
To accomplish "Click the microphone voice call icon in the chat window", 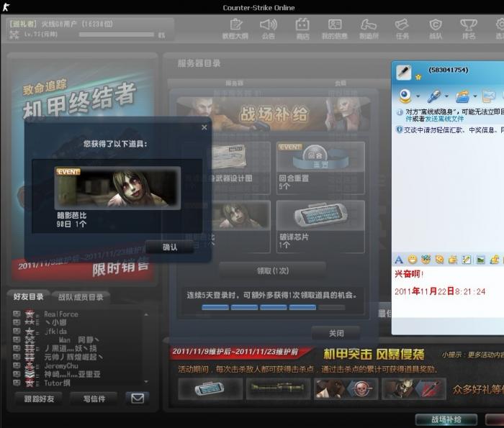I will pyautogui.click(x=433, y=96).
